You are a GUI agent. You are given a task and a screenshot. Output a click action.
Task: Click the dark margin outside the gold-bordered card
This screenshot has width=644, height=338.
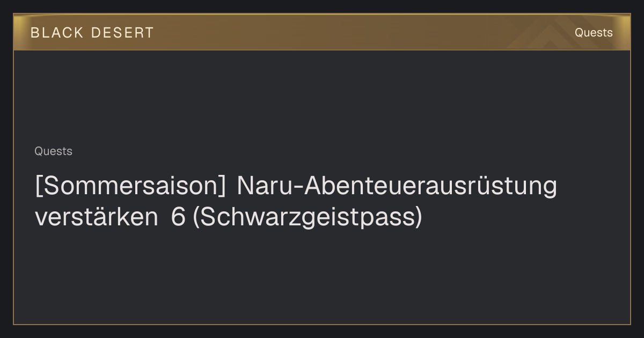point(322,332)
